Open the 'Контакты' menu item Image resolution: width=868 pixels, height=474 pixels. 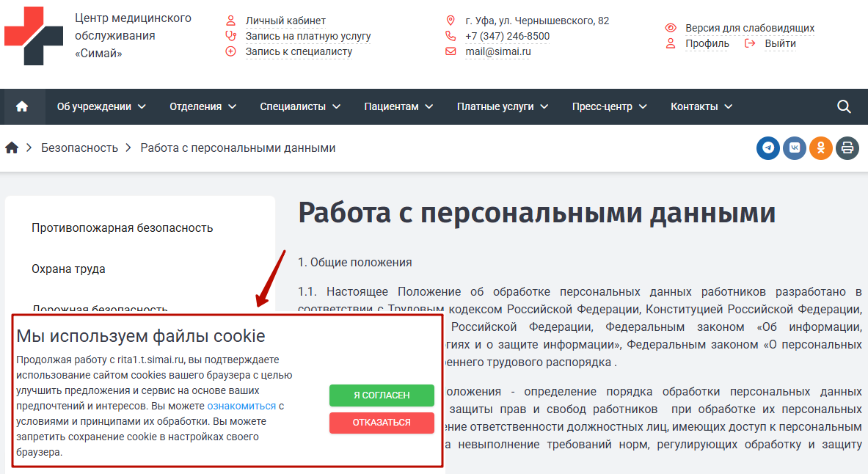pyautogui.click(x=701, y=106)
